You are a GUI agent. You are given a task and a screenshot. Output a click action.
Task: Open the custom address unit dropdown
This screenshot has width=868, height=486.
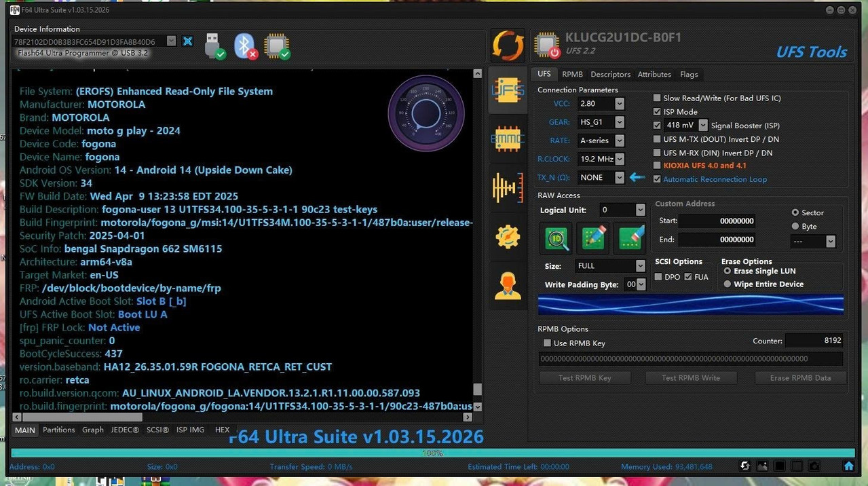[x=831, y=242]
